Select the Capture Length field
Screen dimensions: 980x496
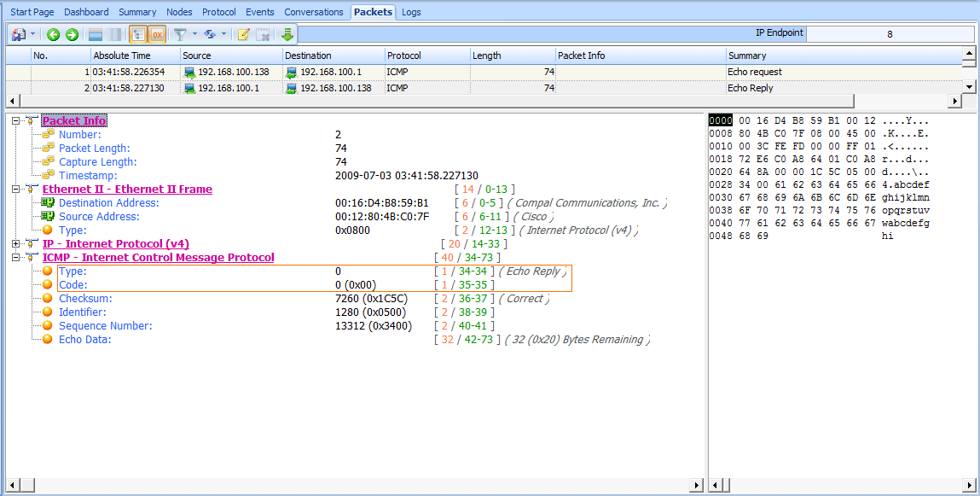[97, 162]
